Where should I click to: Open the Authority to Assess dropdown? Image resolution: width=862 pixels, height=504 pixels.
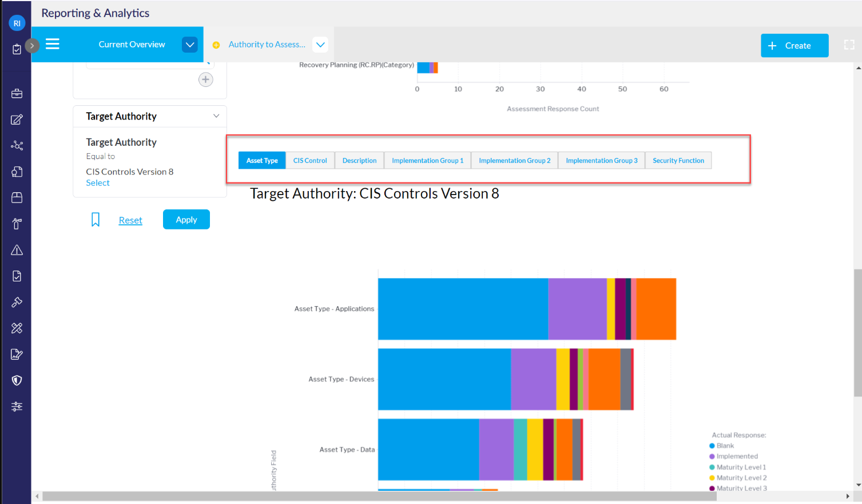[320, 44]
